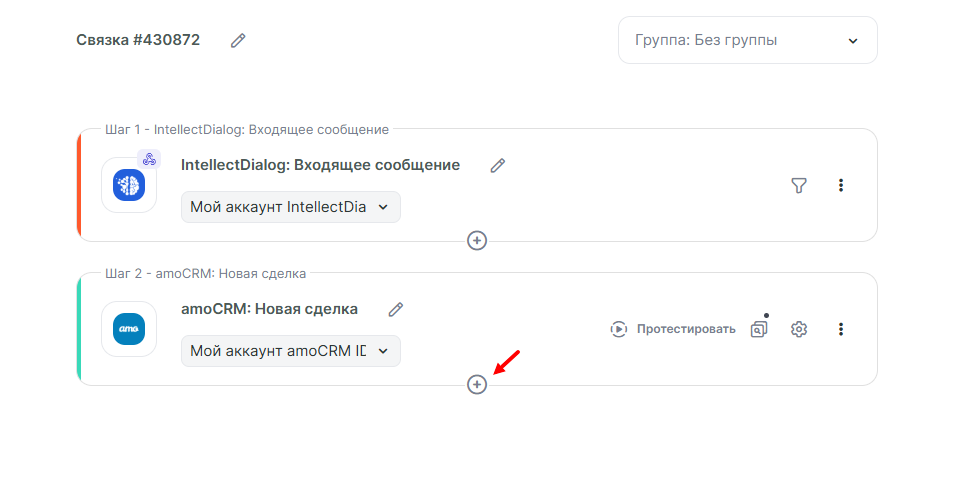Click the amoCRM app logo icon
The width and height of the screenshot is (956, 486).
coord(129,329)
